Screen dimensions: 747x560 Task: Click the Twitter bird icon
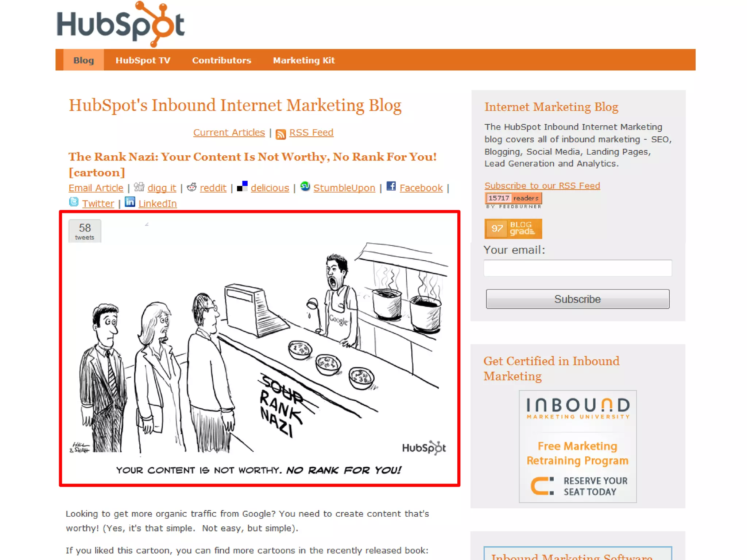click(74, 202)
